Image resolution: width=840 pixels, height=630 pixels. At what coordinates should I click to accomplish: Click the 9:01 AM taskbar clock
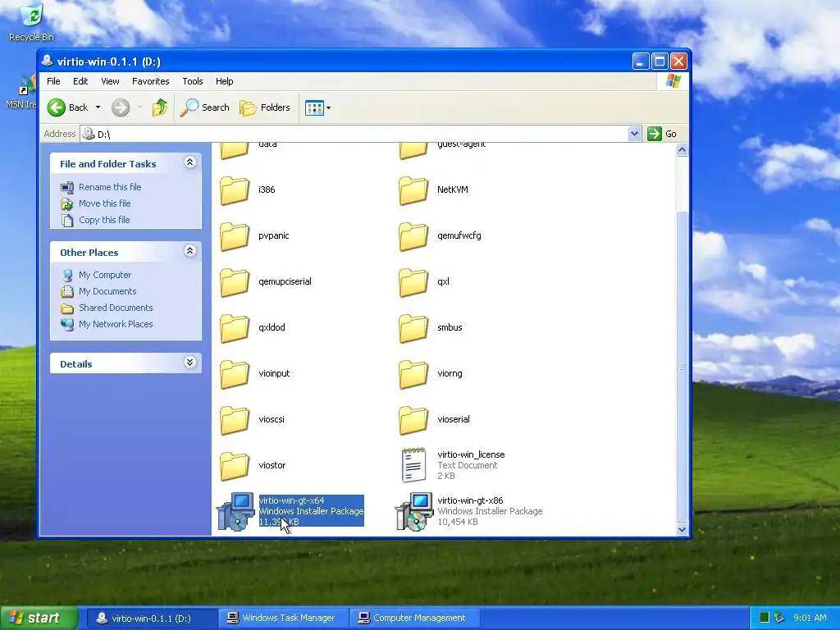point(810,618)
